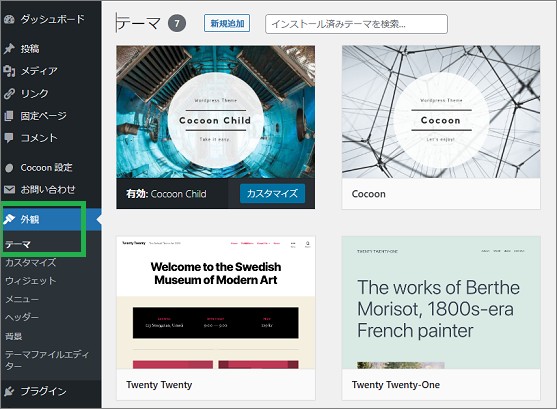Click the theme count badge 7
Screen dimensions: 557x409
point(177,24)
